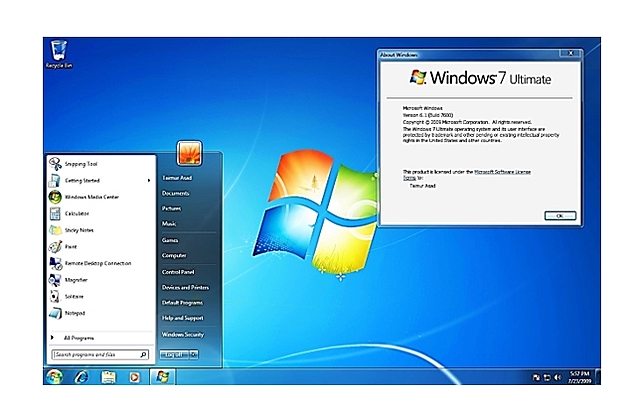Screen dimensions: 640x414
Task: Select Remote Desktop Connection label
Action: pos(98,263)
